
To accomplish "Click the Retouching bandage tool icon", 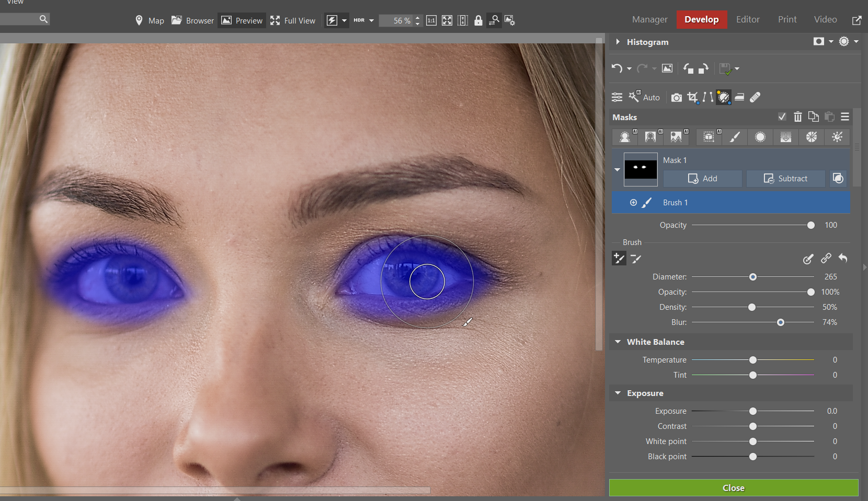I will [755, 97].
